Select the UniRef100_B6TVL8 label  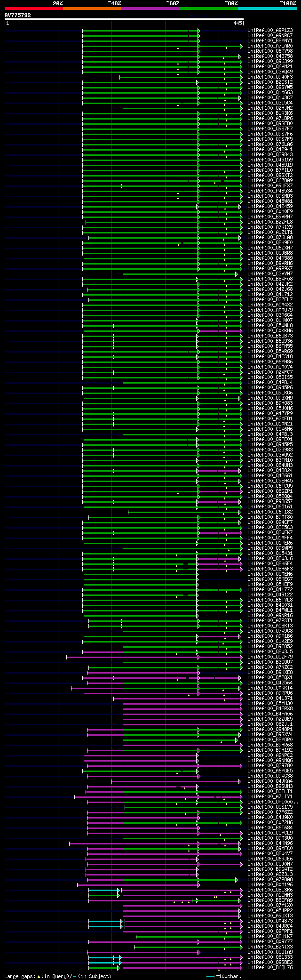pos(270,600)
